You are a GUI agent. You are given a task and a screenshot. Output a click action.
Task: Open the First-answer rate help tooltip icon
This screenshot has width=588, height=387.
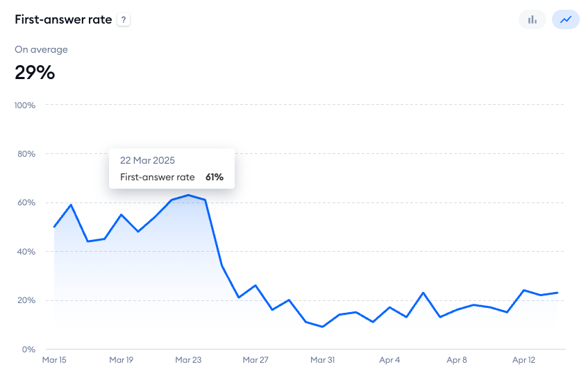(124, 20)
